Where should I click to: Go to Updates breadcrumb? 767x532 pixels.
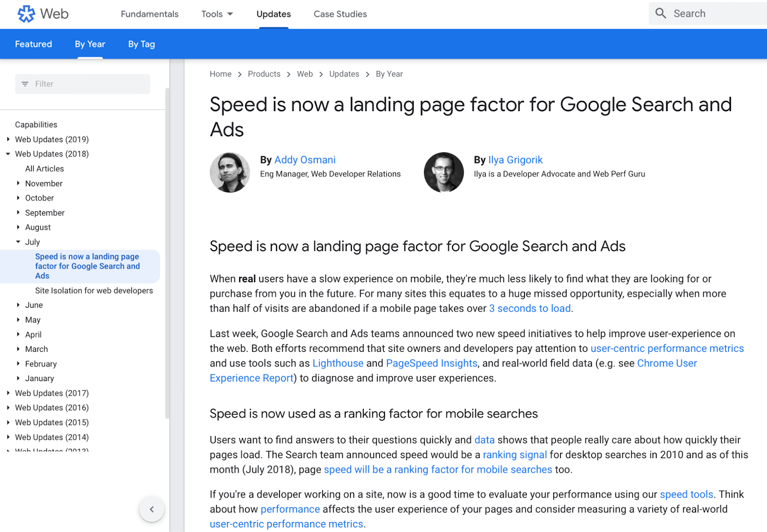[344, 74]
